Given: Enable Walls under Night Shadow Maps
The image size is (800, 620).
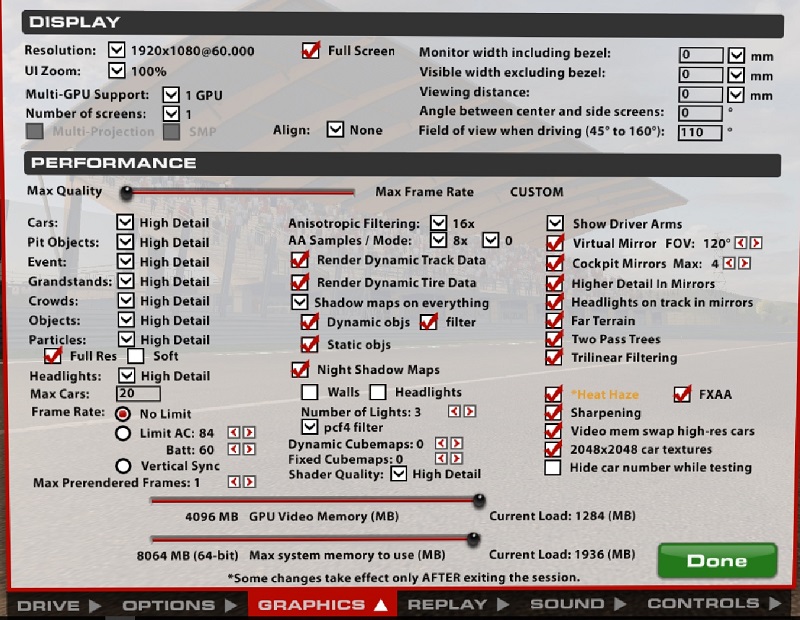Looking at the screenshot, I should pyautogui.click(x=310, y=392).
